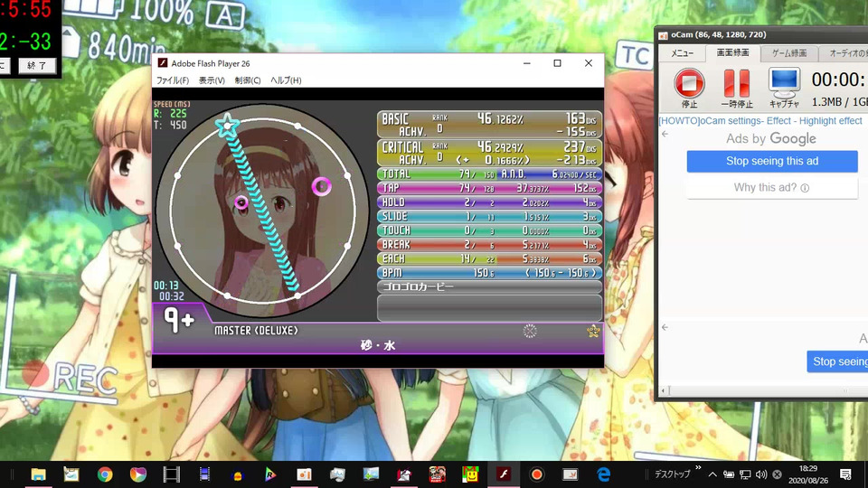
Task: Click the back arrow beside Ads by Google
Action: (x=665, y=135)
